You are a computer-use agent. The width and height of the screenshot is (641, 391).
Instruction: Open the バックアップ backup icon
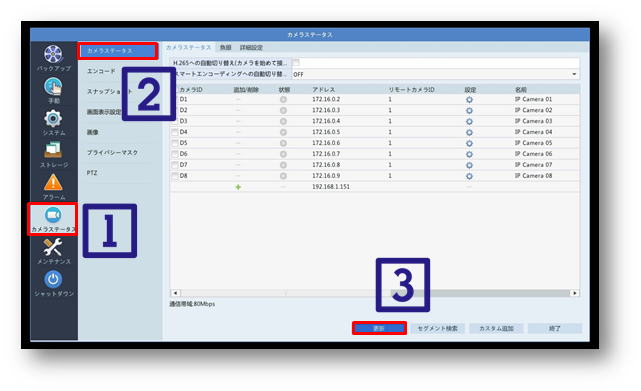tap(53, 54)
